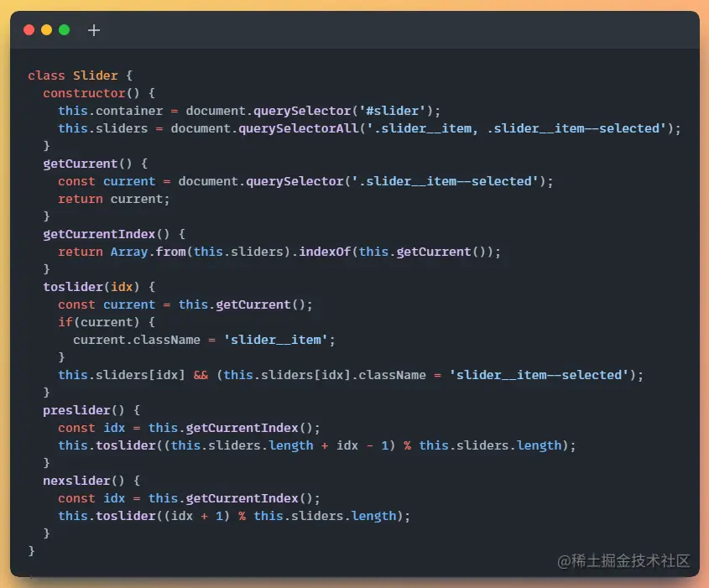Image resolution: width=709 pixels, height=588 pixels.
Task: Click the red close window dot
Action: point(29,30)
